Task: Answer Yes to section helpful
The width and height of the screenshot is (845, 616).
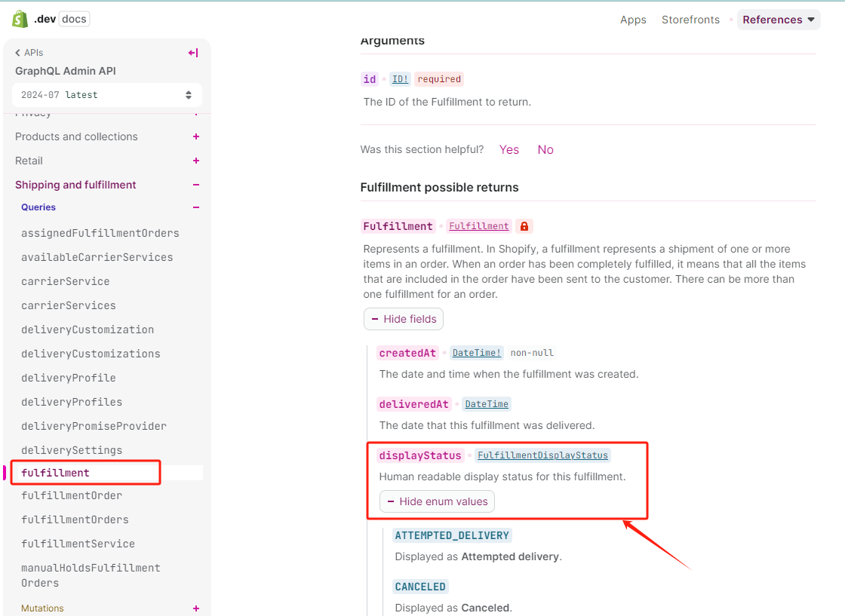Action: [x=509, y=150]
